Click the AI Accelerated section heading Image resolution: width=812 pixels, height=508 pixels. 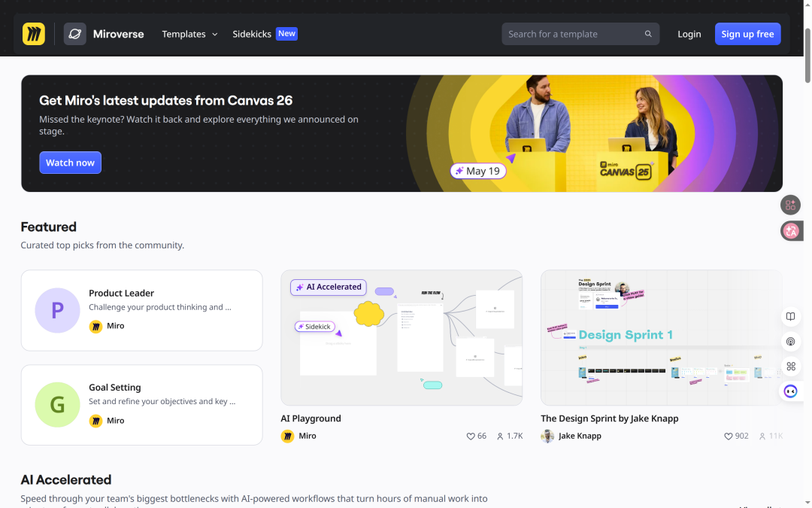66,480
